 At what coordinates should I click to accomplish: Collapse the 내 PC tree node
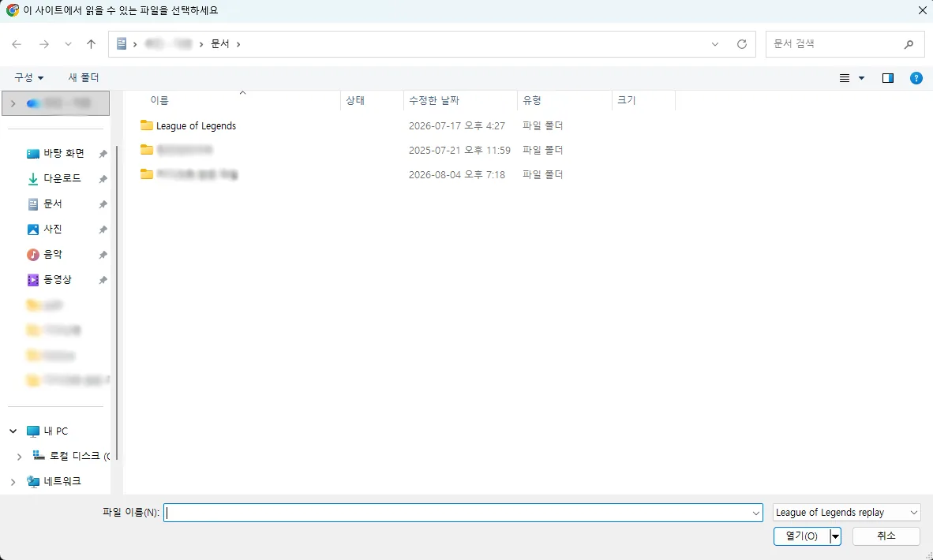13,431
